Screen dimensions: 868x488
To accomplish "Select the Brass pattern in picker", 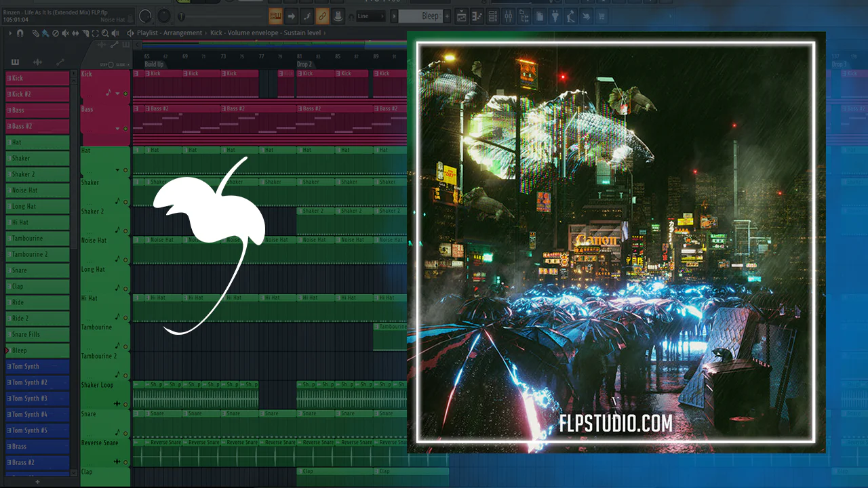I will tap(37, 447).
